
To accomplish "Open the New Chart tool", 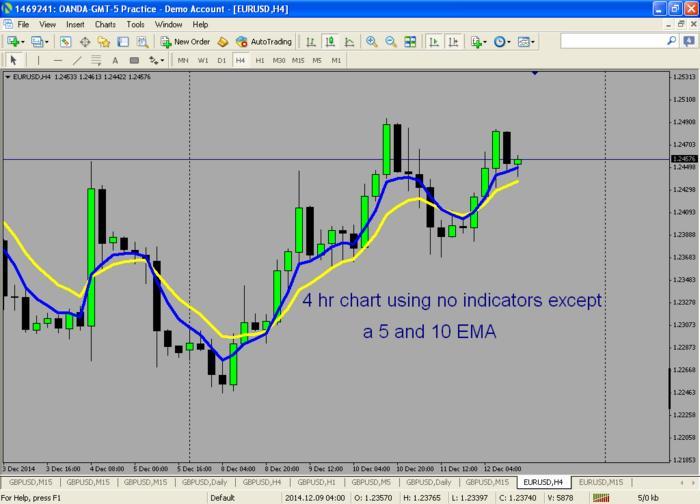I will point(13,42).
